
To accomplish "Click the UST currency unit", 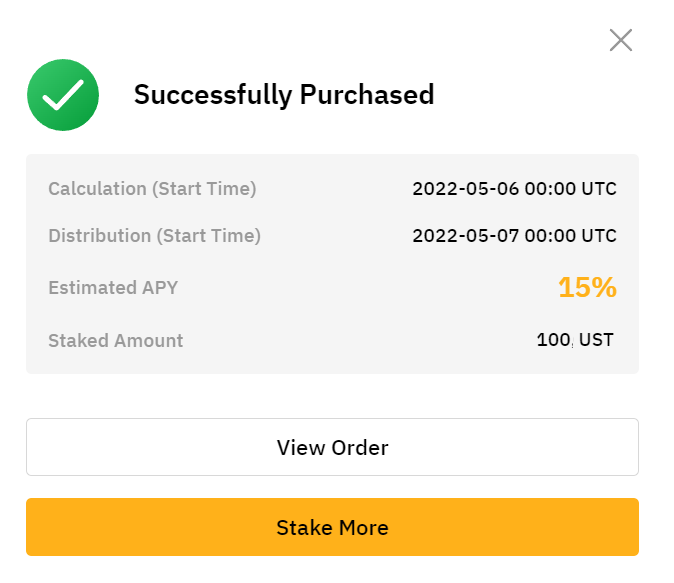I will [597, 340].
